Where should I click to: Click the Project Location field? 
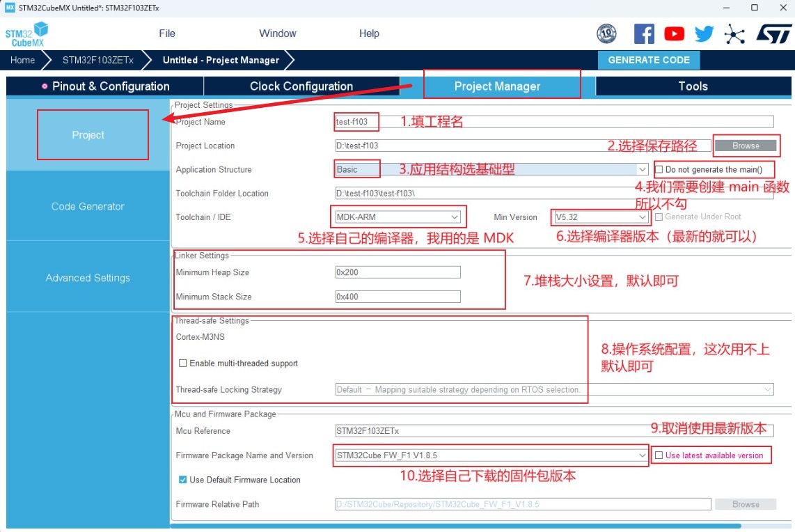click(523, 146)
